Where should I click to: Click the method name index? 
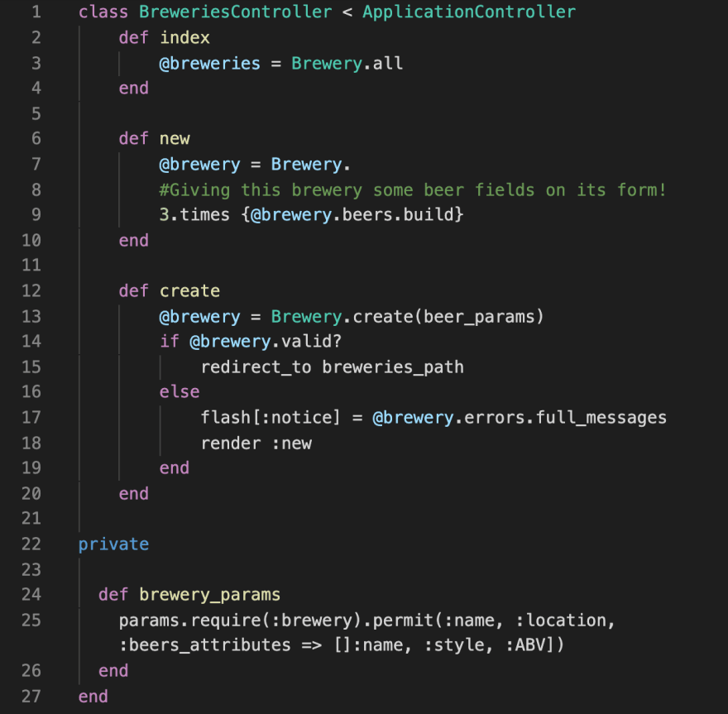point(184,37)
